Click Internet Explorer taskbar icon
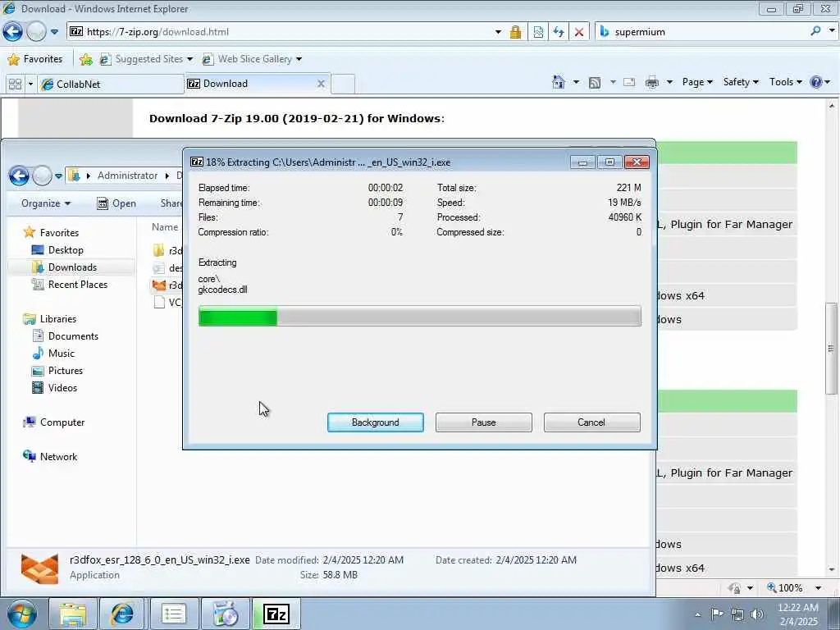The width and height of the screenshot is (840, 630). pyautogui.click(x=123, y=614)
